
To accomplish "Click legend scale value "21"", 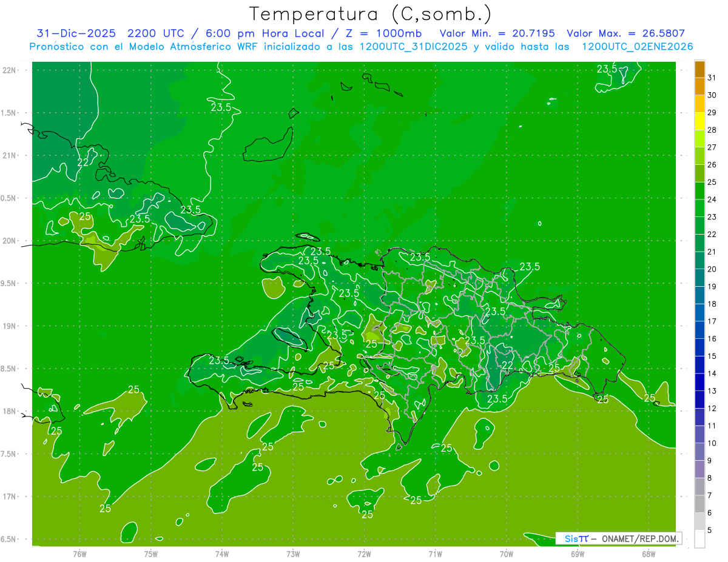I will pos(712,252).
